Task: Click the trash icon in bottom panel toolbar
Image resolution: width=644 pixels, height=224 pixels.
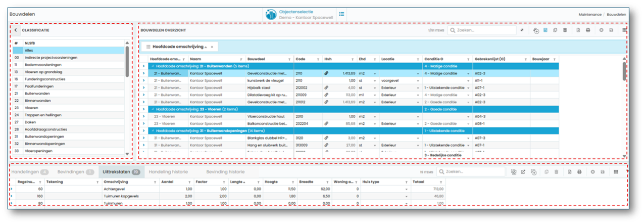Action: pyautogui.click(x=556, y=172)
